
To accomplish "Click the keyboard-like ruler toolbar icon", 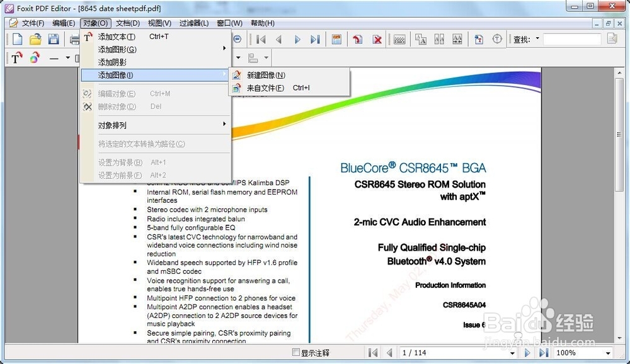I will click(x=399, y=40).
